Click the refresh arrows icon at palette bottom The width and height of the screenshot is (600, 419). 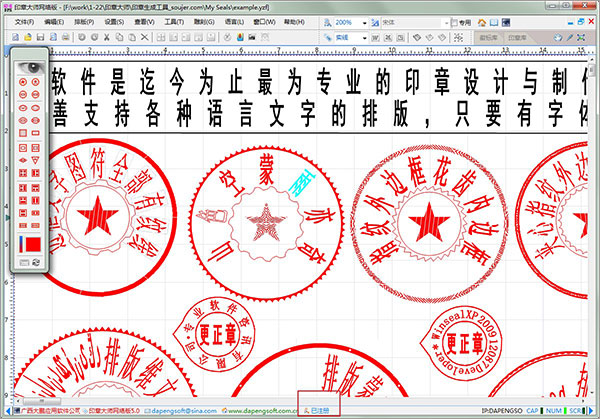(x=36, y=262)
